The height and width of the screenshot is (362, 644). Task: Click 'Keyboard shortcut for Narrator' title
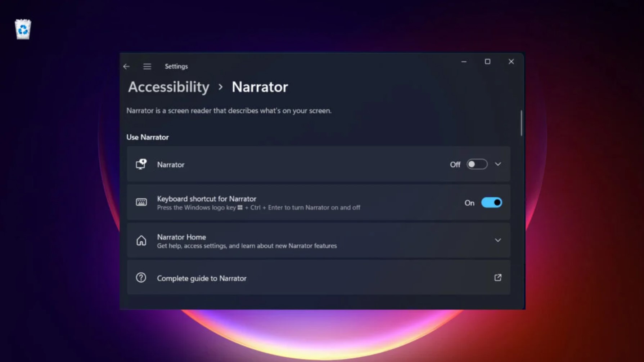tap(207, 199)
